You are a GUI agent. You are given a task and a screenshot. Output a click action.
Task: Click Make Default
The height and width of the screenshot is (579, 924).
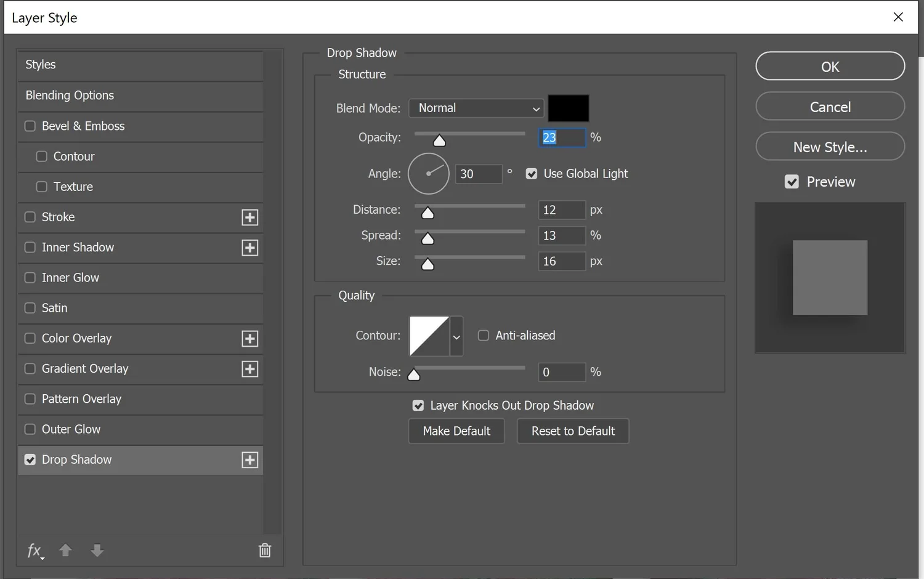(x=456, y=431)
